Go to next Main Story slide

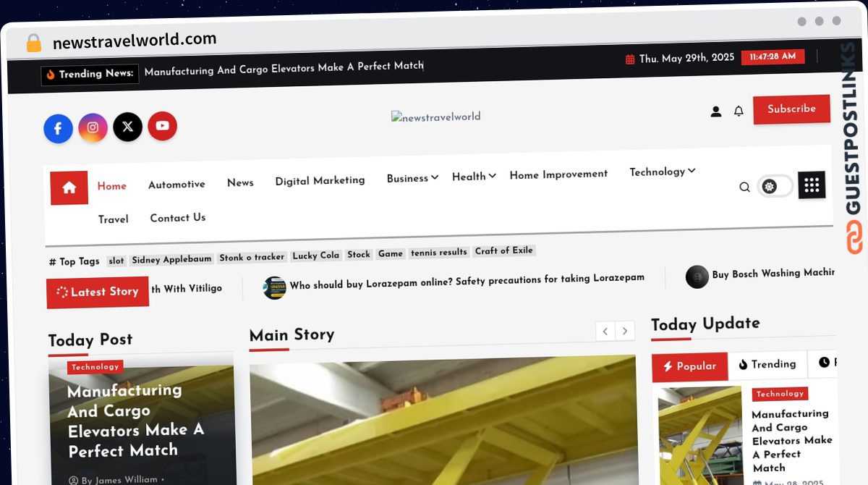coord(624,331)
